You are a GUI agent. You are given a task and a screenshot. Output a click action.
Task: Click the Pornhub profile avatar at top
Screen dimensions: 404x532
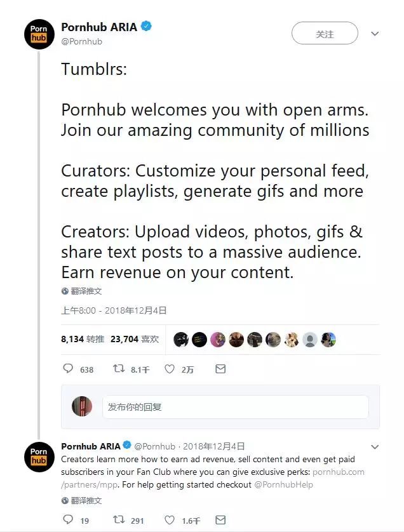[x=39, y=34]
